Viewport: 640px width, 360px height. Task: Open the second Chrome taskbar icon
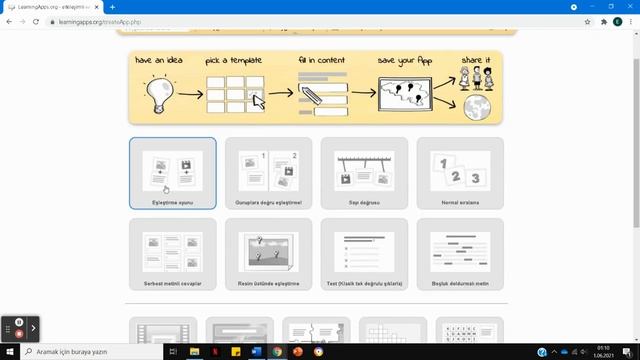pos(318,351)
